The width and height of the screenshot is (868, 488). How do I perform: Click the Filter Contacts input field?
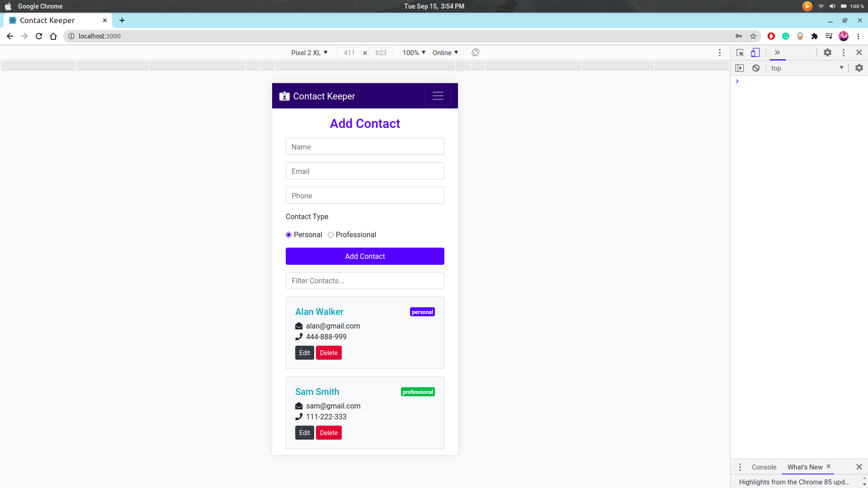click(365, 281)
